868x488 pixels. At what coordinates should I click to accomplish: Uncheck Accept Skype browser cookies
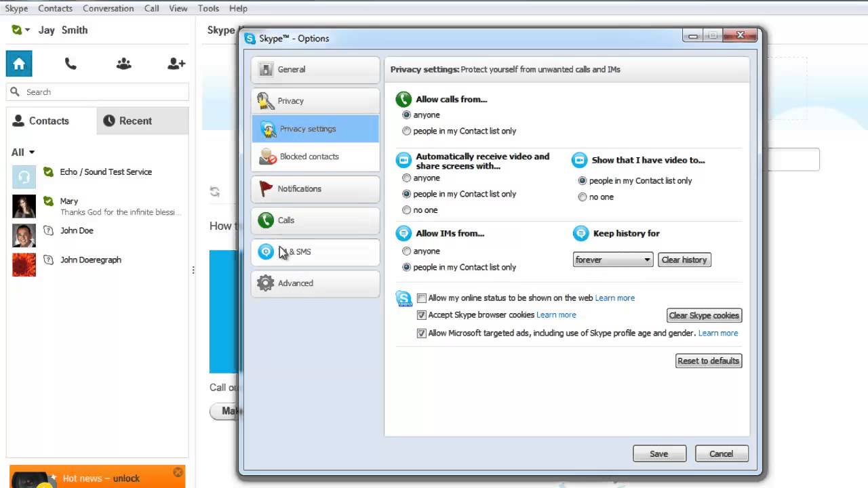click(x=422, y=315)
